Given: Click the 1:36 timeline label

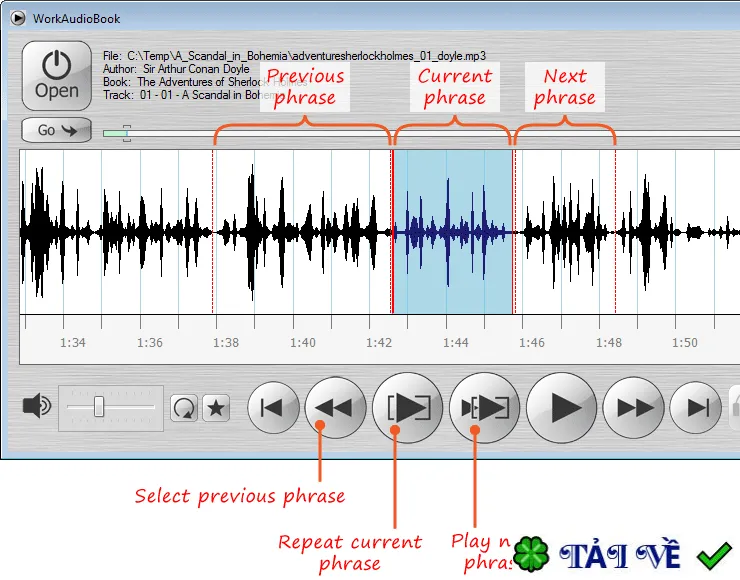Looking at the screenshot, I should coord(150,343).
